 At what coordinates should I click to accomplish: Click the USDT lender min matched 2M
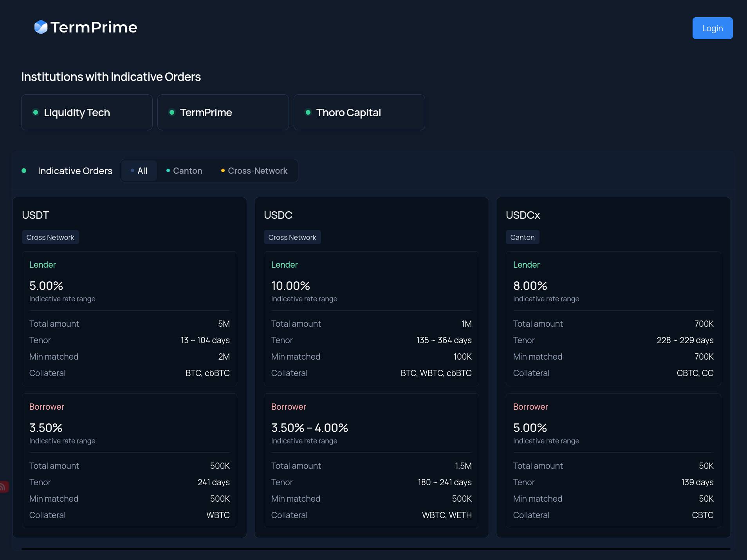pos(224,357)
